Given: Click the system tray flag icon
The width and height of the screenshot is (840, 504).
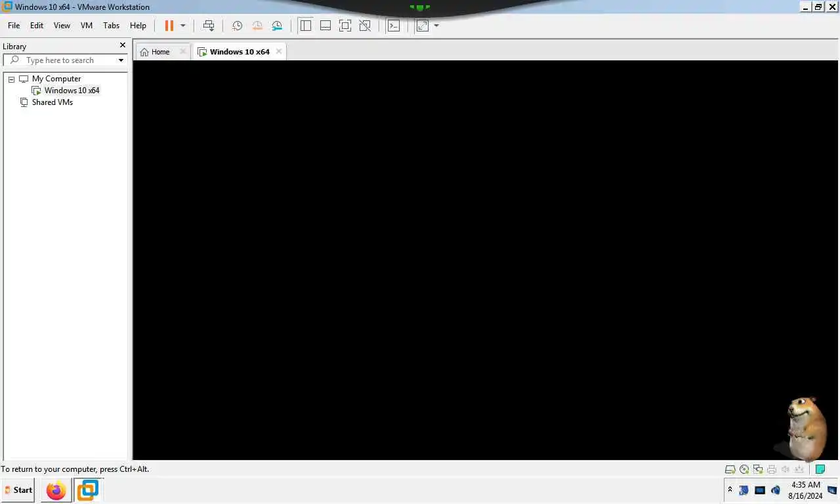Looking at the screenshot, I should pos(744,490).
